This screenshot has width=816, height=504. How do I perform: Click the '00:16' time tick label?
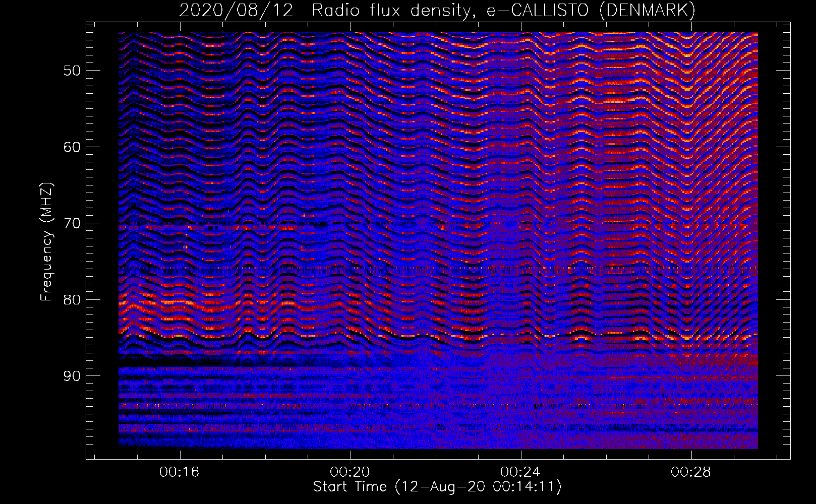pyautogui.click(x=180, y=472)
